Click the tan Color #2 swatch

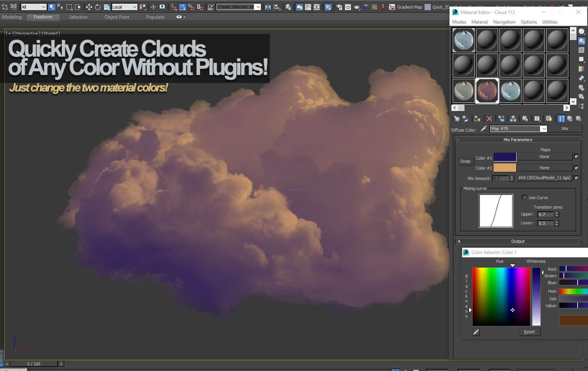[x=505, y=168]
